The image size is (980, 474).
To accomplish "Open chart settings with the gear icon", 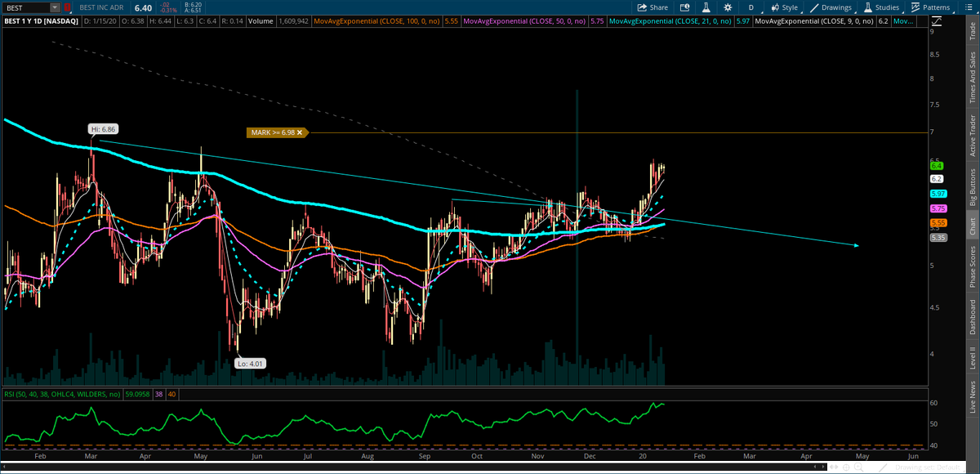I will point(728,7).
